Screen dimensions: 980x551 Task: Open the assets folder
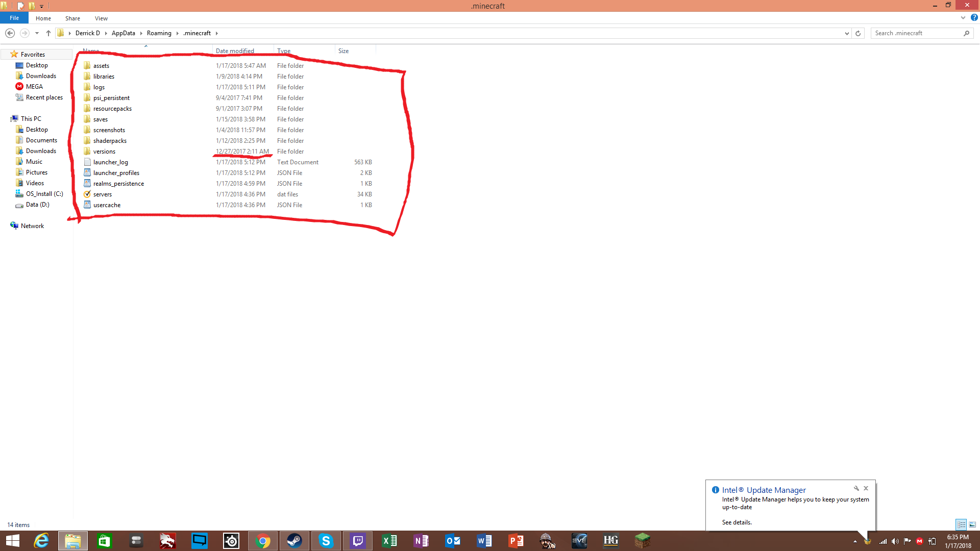click(x=101, y=66)
